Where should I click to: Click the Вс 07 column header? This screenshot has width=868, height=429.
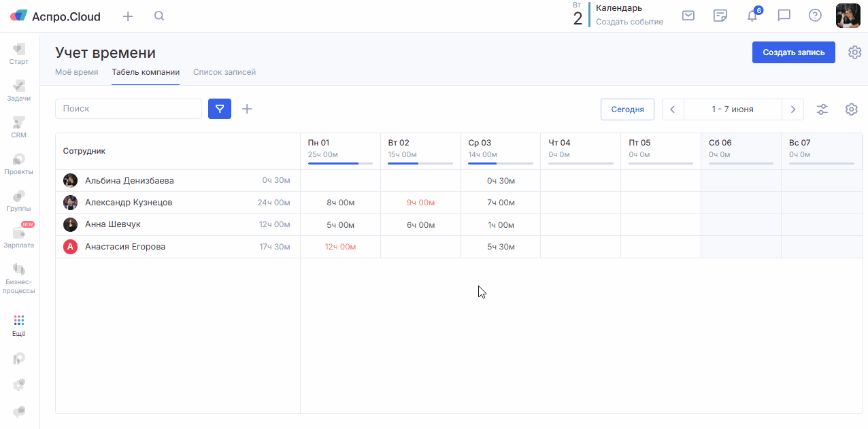coord(821,151)
